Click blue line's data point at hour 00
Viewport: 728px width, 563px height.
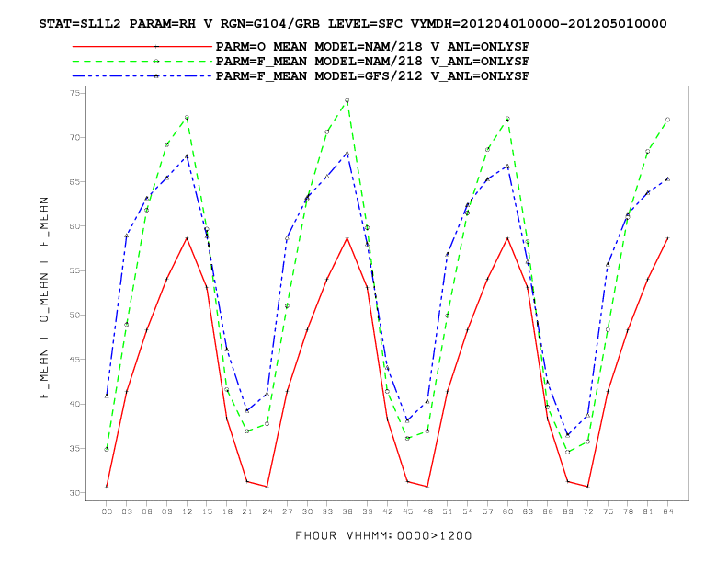pos(107,396)
